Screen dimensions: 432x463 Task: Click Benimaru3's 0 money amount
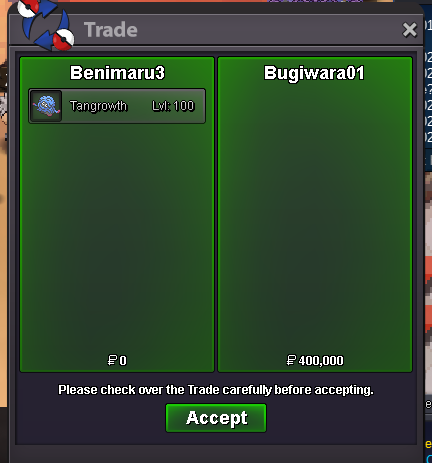123,360
